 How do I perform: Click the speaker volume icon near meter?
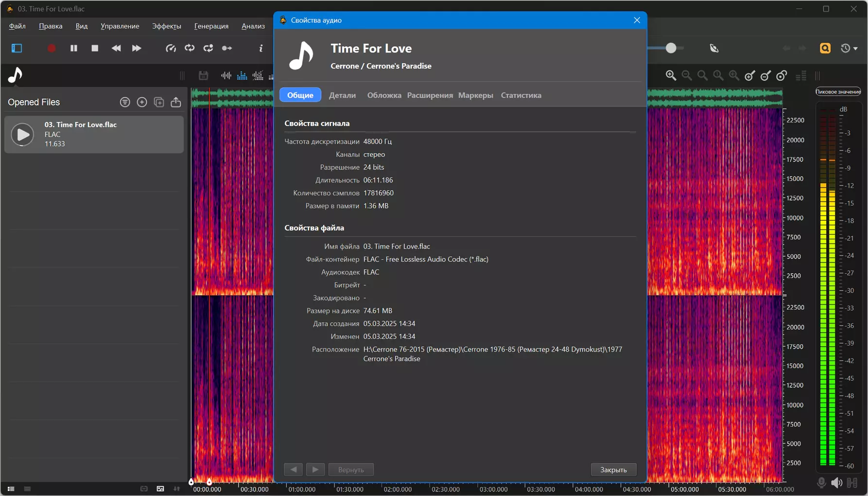836,482
